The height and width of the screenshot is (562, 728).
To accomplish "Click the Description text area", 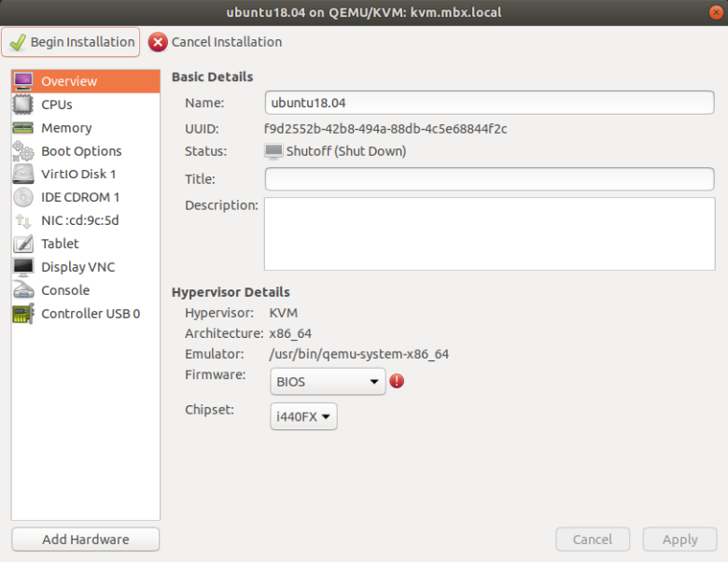I will pyautogui.click(x=489, y=233).
